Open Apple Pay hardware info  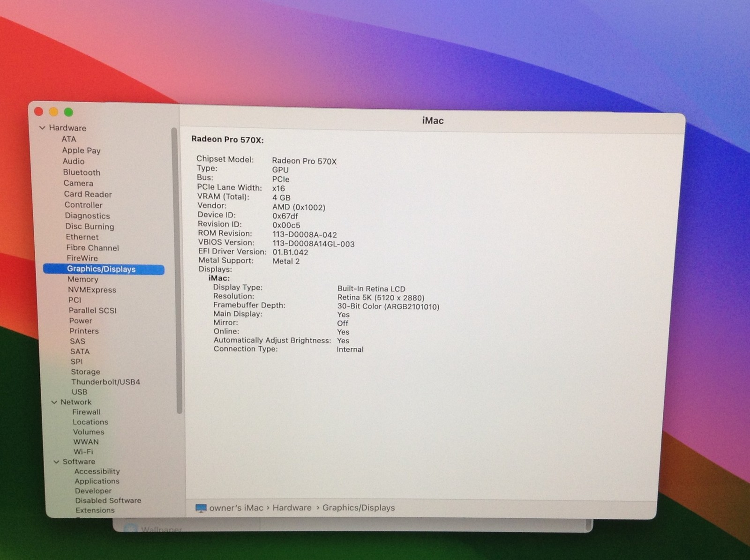(x=81, y=150)
